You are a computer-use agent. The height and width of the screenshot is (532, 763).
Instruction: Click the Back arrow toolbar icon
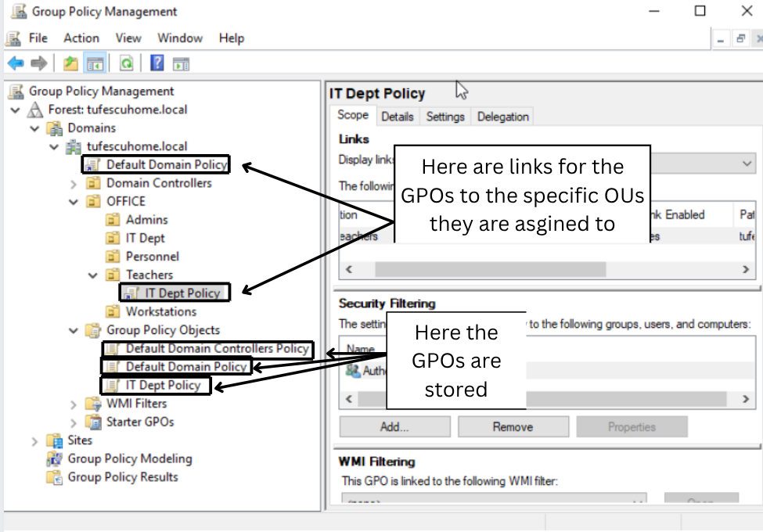16,63
